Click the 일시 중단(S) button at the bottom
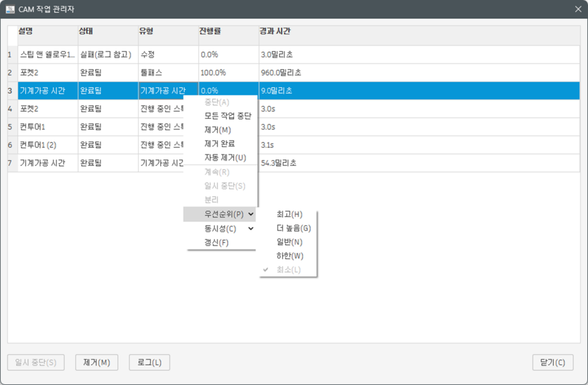The width and height of the screenshot is (588, 385). click(x=36, y=363)
